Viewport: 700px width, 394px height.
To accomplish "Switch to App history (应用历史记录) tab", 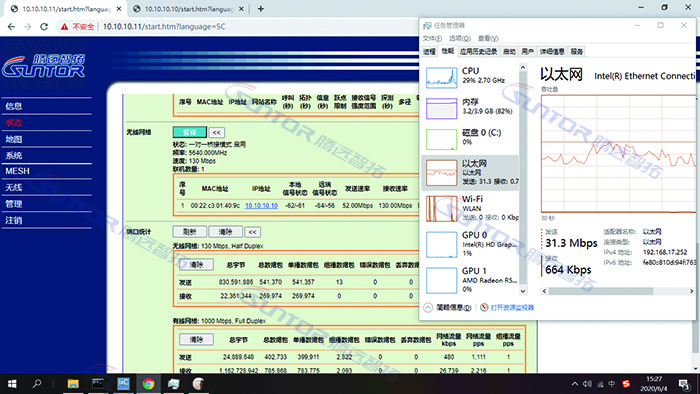I will pyautogui.click(x=479, y=52).
